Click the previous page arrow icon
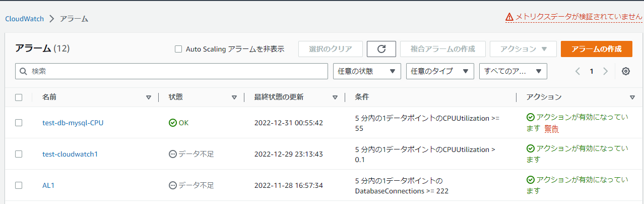The width and height of the screenshot is (644, 204). pos(578,71)
